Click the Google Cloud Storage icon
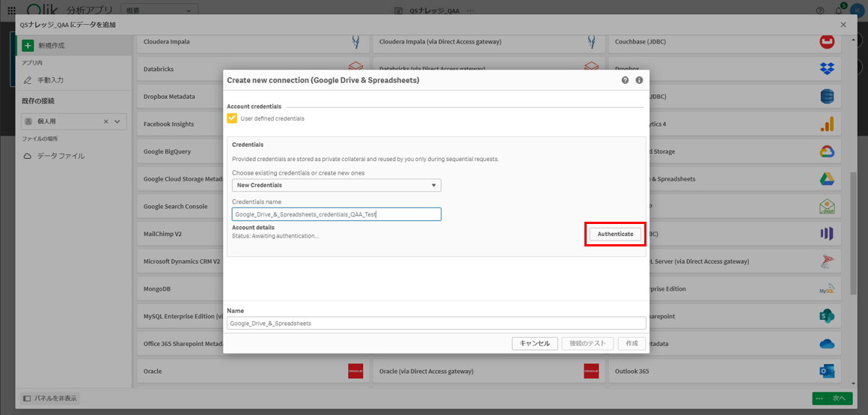 pos(827,151)
